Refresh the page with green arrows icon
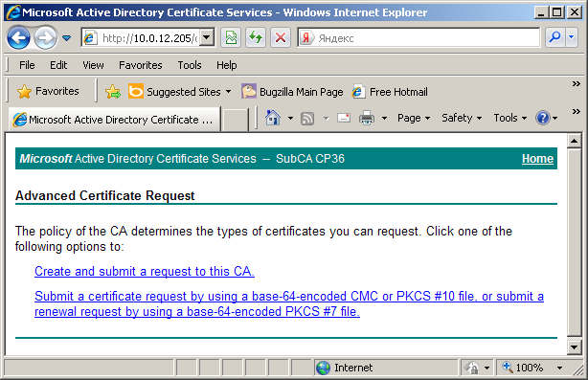Image resolution: width=588 pixels, height=380 pixels. point(256,38)
